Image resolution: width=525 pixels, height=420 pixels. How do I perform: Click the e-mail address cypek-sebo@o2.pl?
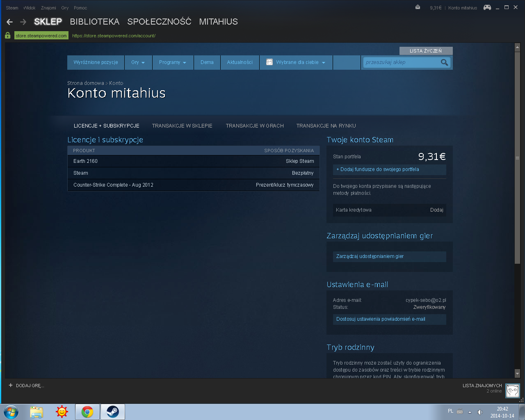[x=426, y=300]
